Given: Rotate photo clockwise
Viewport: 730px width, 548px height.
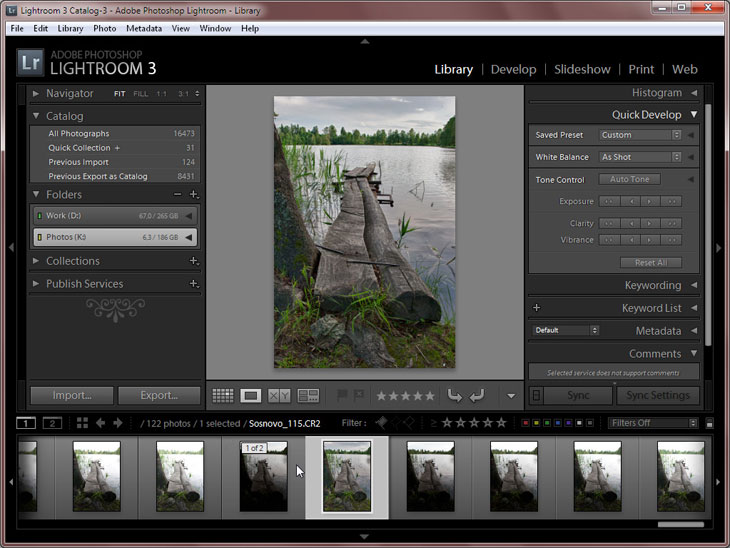Looking at the screenshot, I should pos(477,396).
